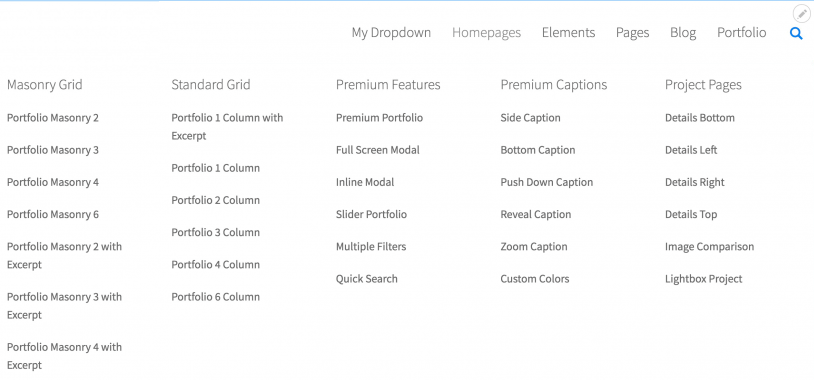Open Push Down Caption link

547,182
